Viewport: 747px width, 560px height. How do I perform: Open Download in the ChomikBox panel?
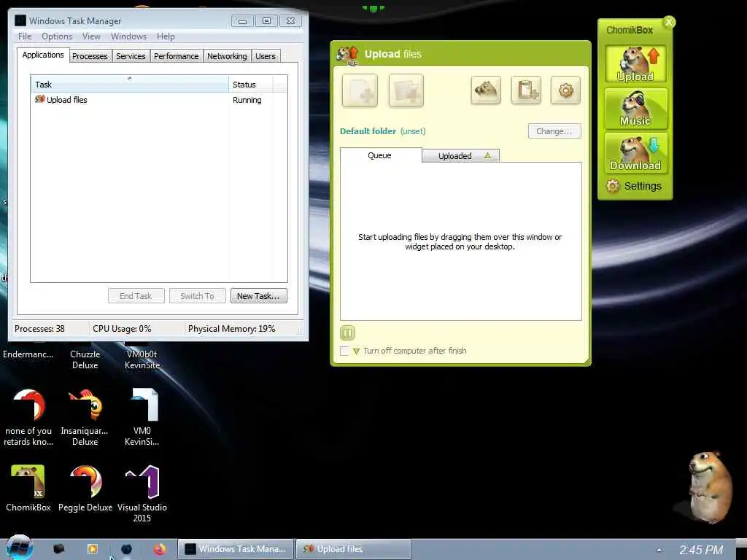[635, 153]
